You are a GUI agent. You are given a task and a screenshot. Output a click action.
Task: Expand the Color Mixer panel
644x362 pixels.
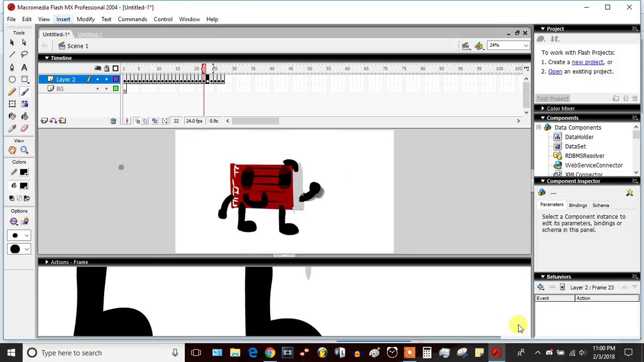(560, 109)
